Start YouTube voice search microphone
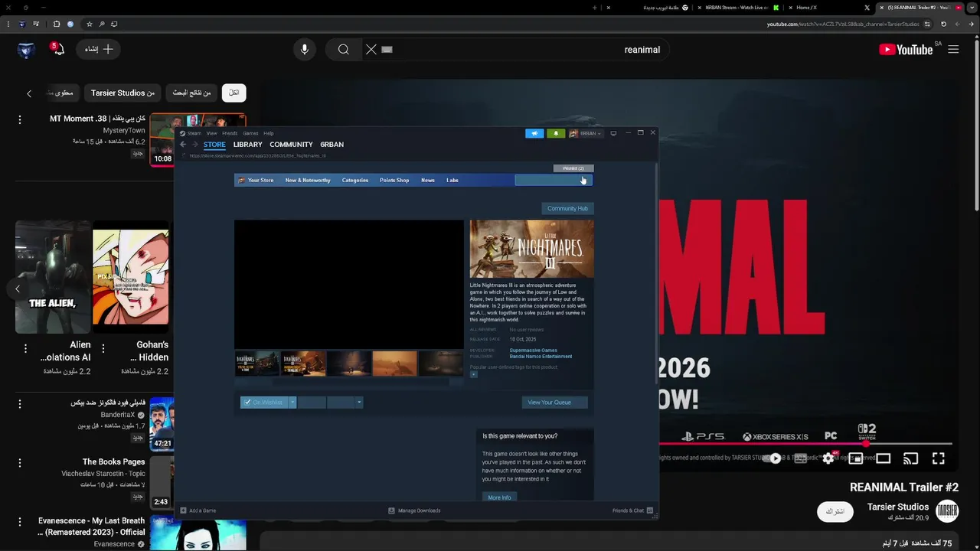 point(305,50)
